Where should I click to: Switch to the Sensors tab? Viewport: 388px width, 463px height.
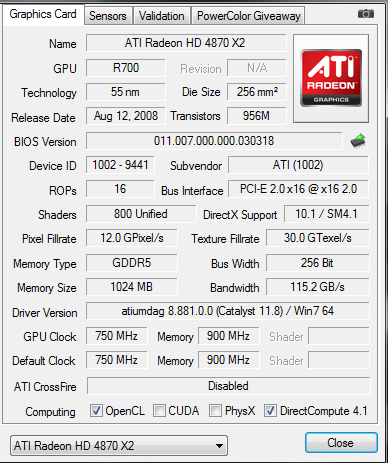(x=108, y=16)
